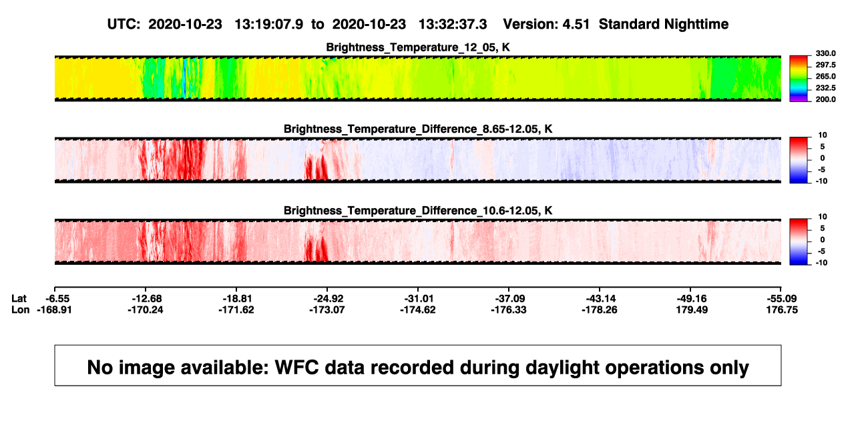The height and width of the screenshot is (445, 868).
Task: Click the title 'Brightness_Temperature_Difference_8.65-12.05, K'
Action: [417, 129]
